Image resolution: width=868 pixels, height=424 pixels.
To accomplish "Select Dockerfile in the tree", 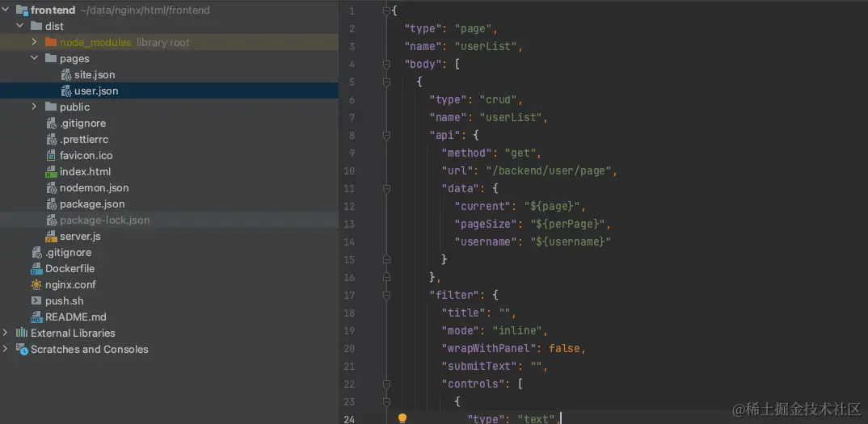I will click(x=70, y=268).
